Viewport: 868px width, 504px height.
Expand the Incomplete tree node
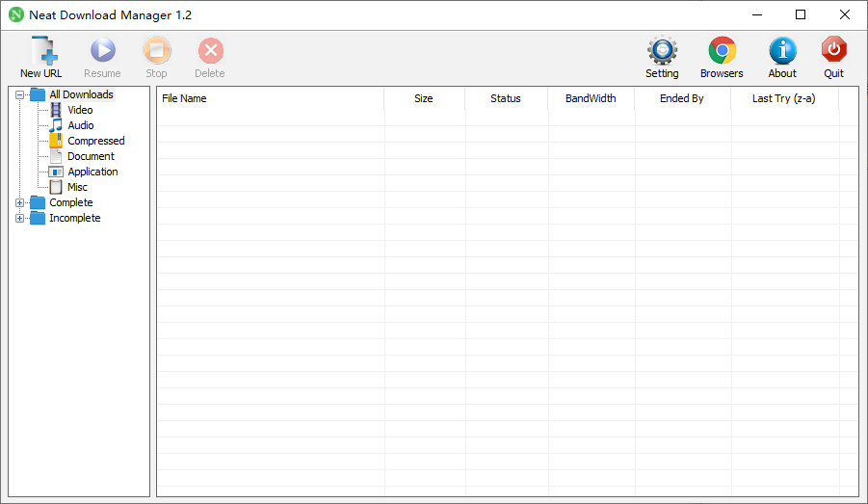(20, 218)
